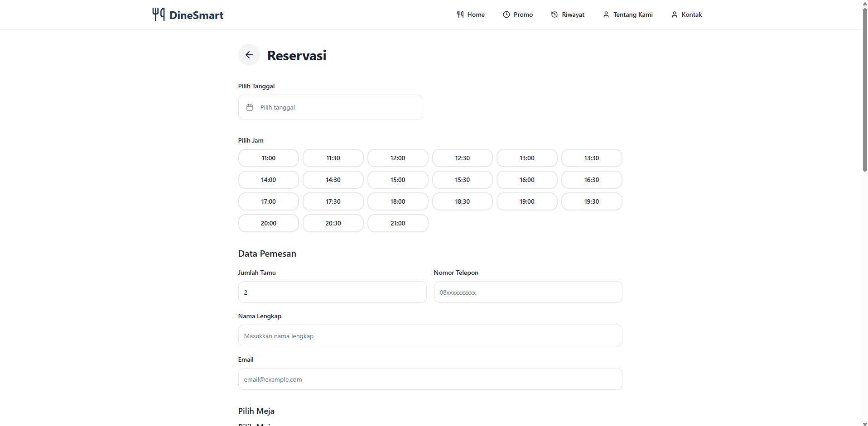Click the back arrow beside Reservasi
The image size is (868, 426).
pos(249,55)
